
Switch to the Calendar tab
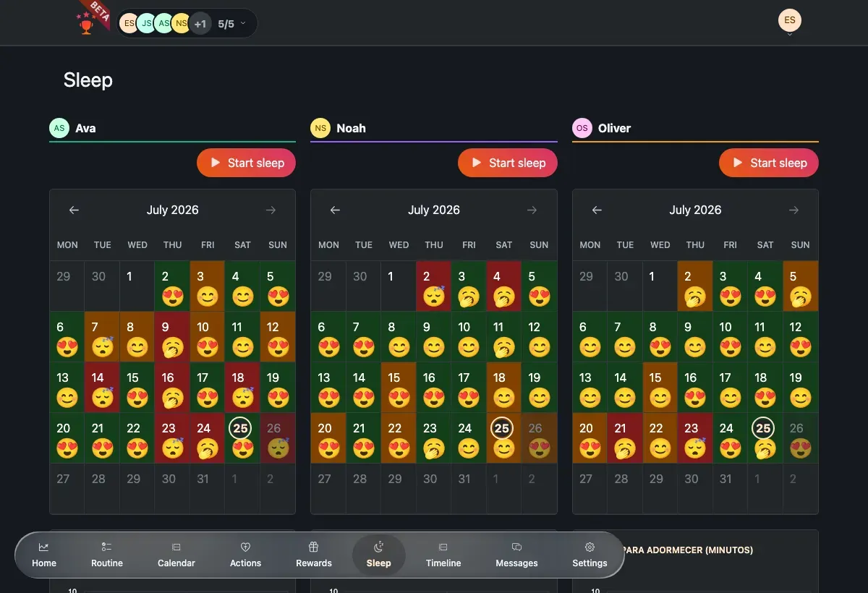click(x=176, y=555)
